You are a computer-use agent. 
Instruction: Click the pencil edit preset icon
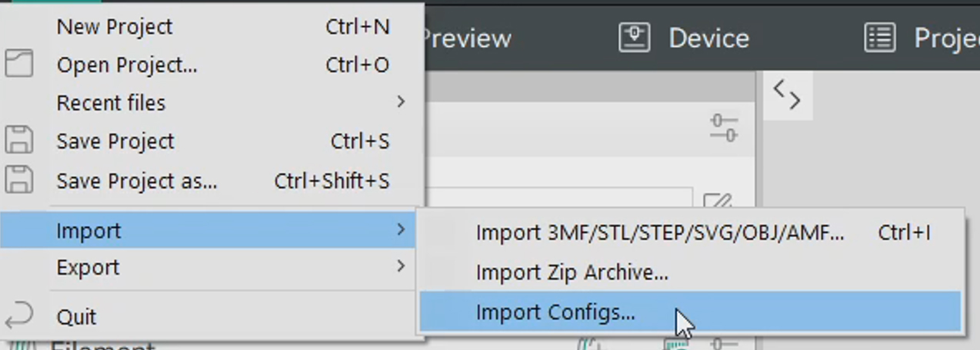click(x=718, y=202)
